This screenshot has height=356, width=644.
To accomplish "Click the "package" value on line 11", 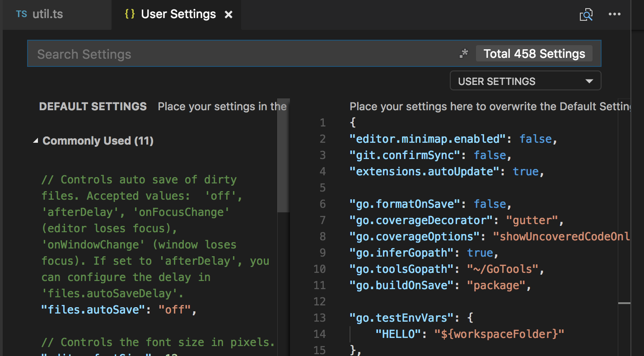I will pos(496,286).
